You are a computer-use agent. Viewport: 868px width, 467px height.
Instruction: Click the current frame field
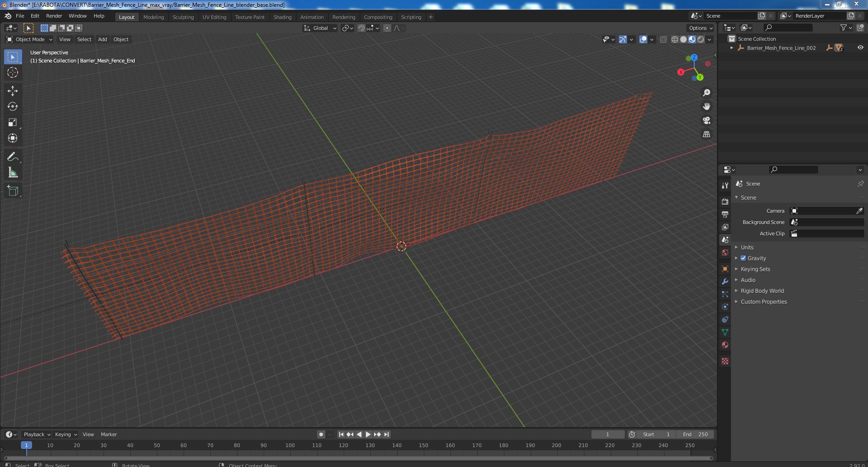point(608,434)
